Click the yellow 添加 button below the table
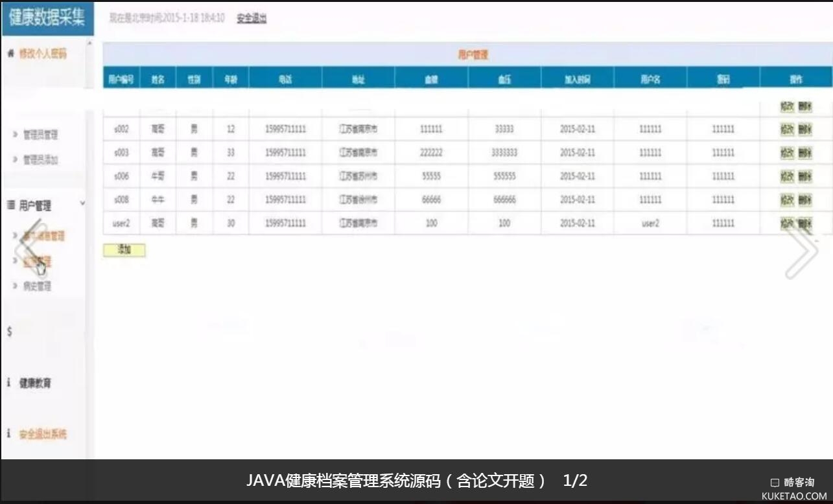 pyautogui.click(x=124, y=250)
